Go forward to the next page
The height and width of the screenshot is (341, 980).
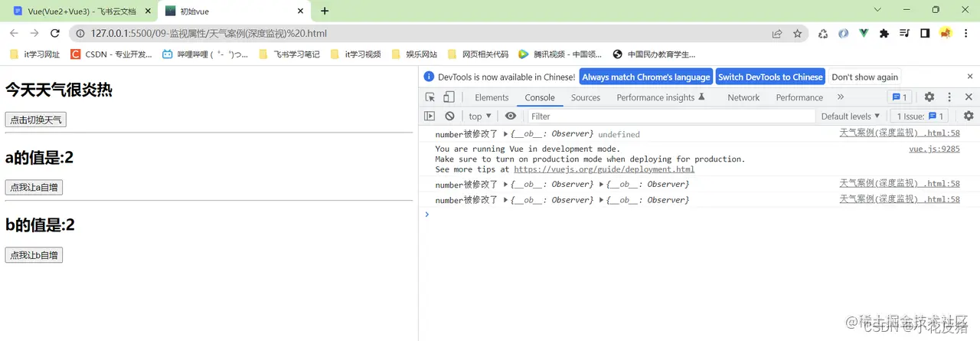(34, 34)
